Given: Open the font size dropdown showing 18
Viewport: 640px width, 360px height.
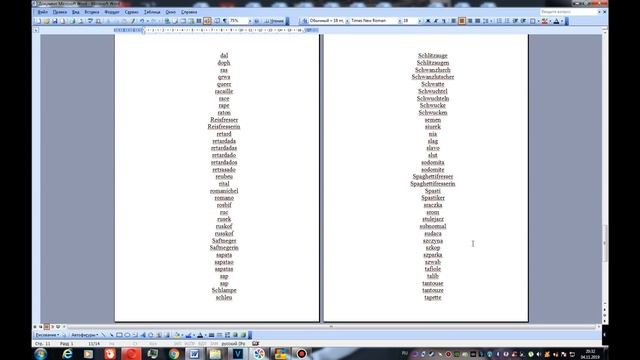Looking at the screenshot, I should [419, 21].
